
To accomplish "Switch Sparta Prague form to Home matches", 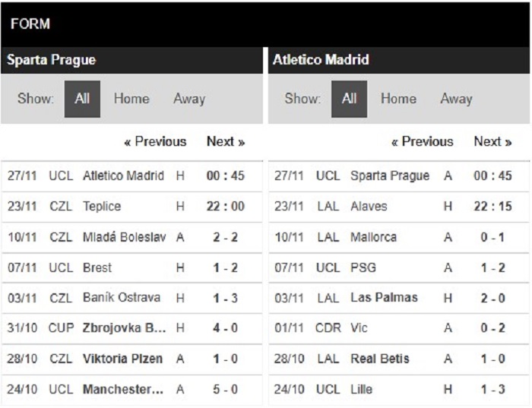I will [131, 99].
